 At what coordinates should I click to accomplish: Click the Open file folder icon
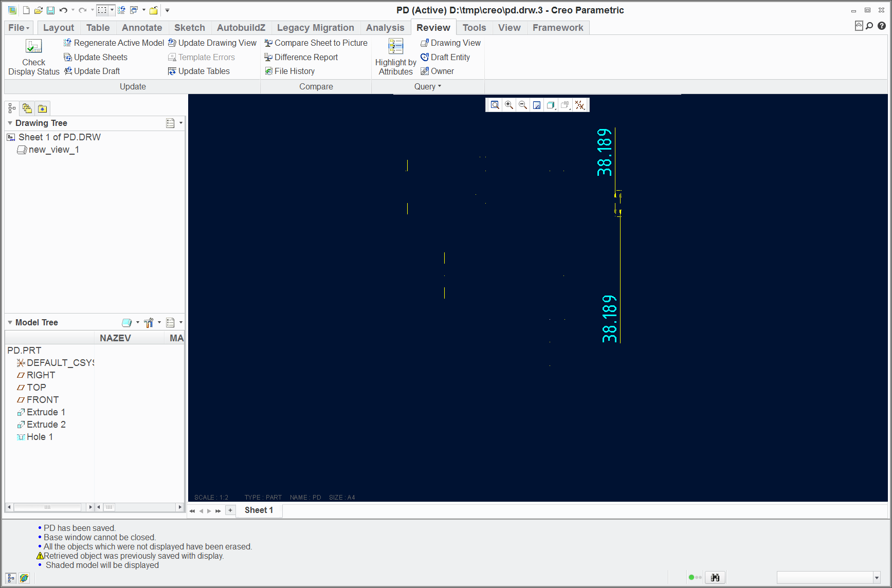tap(38, 10)
